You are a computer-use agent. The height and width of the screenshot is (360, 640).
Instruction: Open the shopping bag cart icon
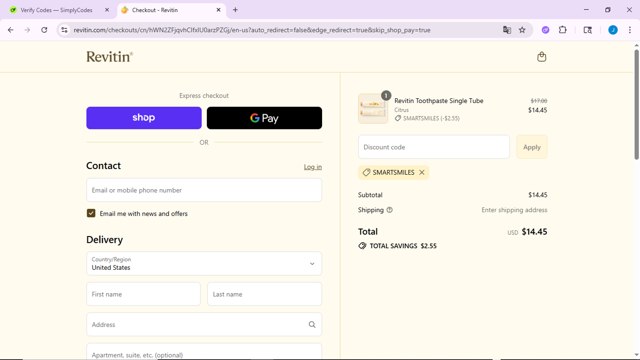click(542, 57)
